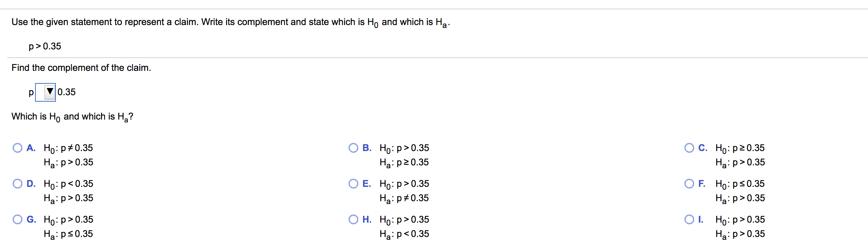Select answer choice F with H0: p ≤ 0.35
868x252 pixels.
(x=689, y=183)
